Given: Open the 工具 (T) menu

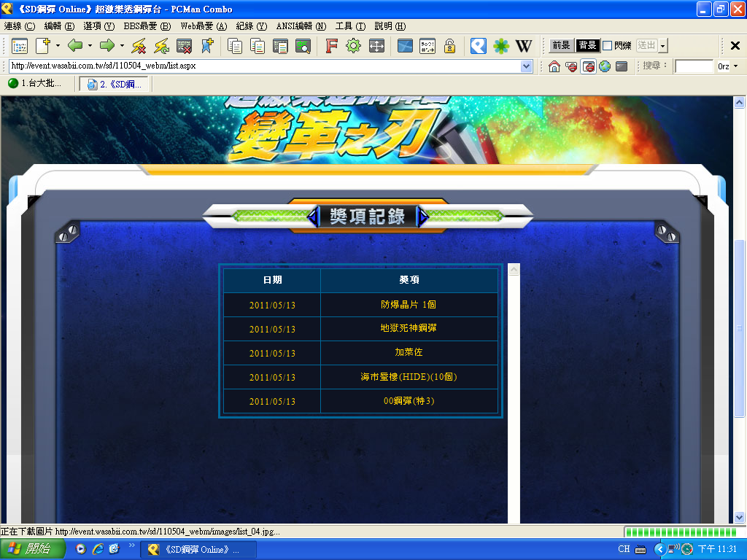Looking at the screenshot, I should (350, 26).
